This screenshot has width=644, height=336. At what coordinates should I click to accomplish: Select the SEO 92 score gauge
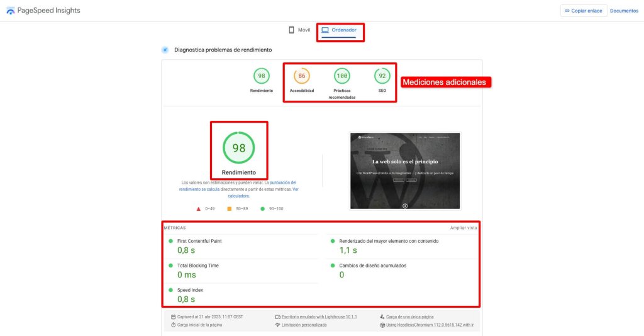click(x=382, y=76)
